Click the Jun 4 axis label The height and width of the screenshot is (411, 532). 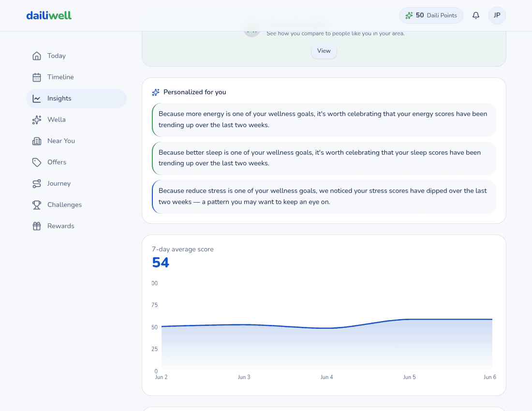327,377
